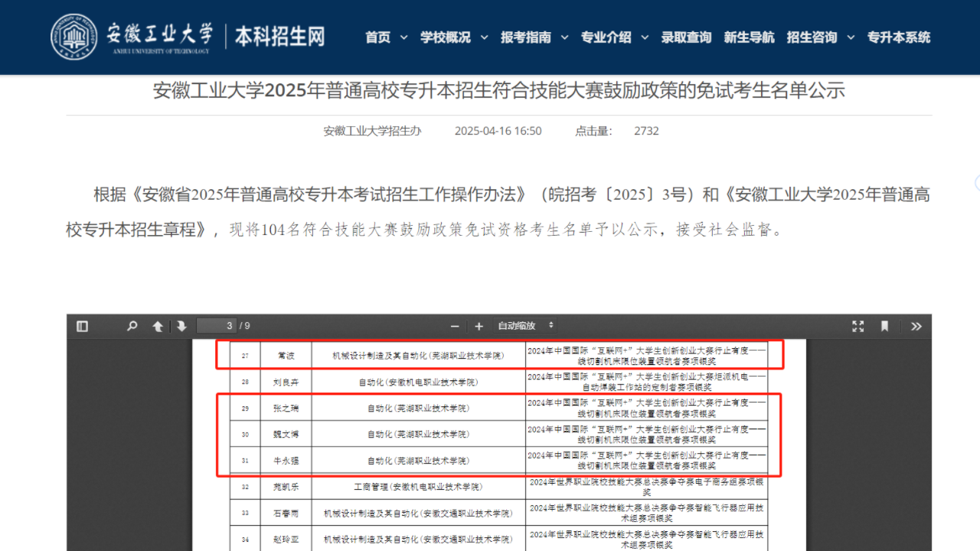Go to previous PDF page
980x551 pixels.
158,326
